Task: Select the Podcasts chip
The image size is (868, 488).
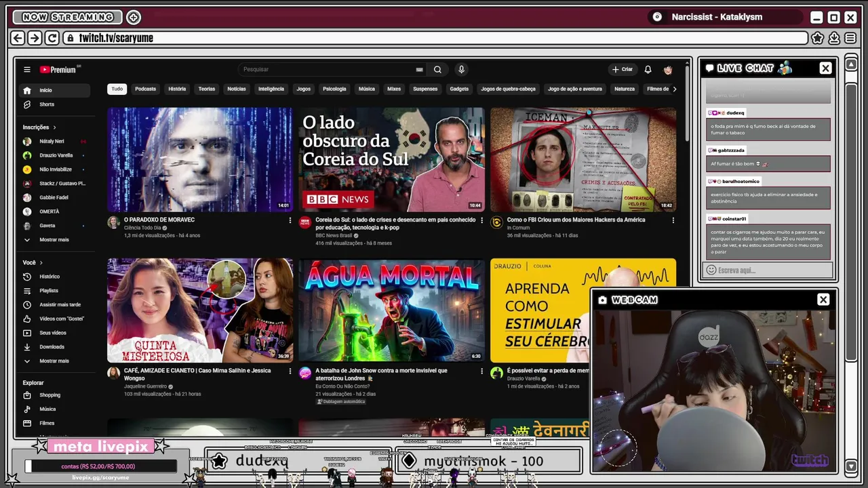Action: [145, 89]
